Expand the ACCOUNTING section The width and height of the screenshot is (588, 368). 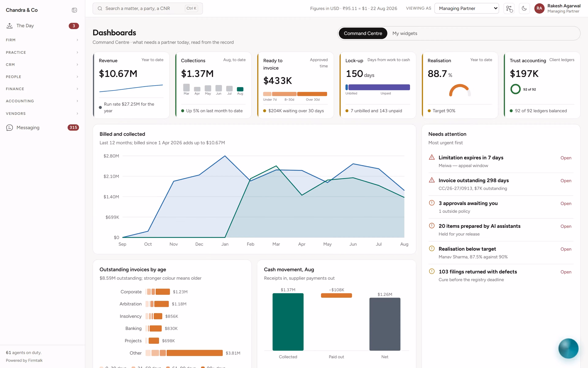42,101
